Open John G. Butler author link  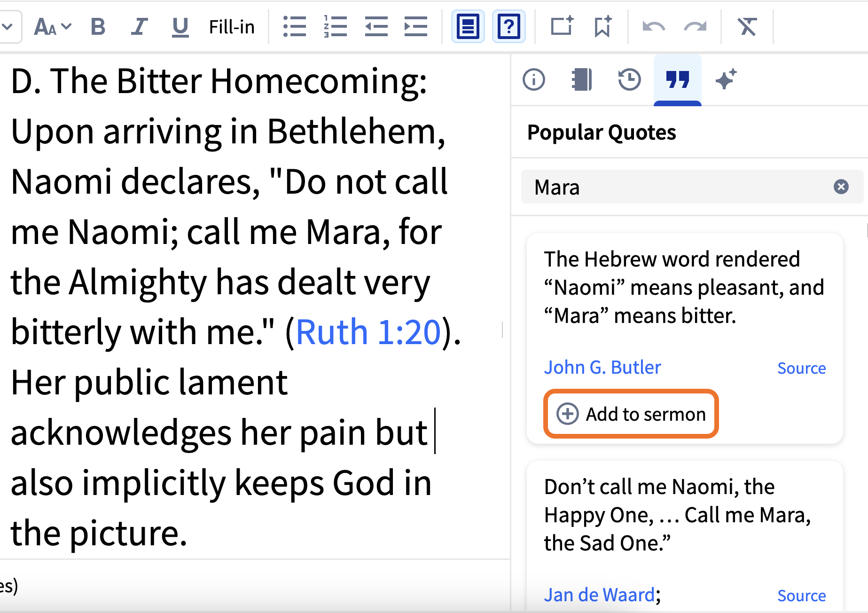tap(602, 367)
